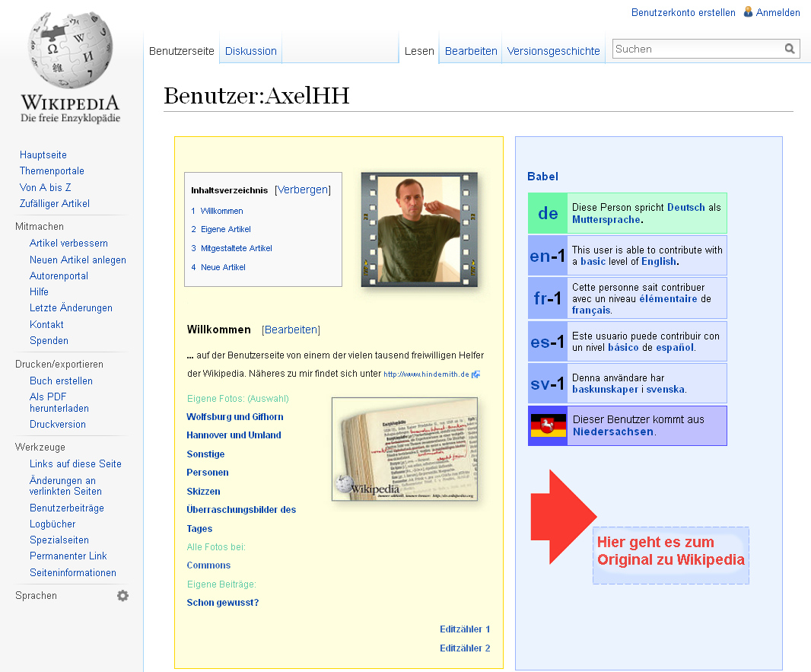Open the Personen photos link
811x672 pixels.
(208, 473)
